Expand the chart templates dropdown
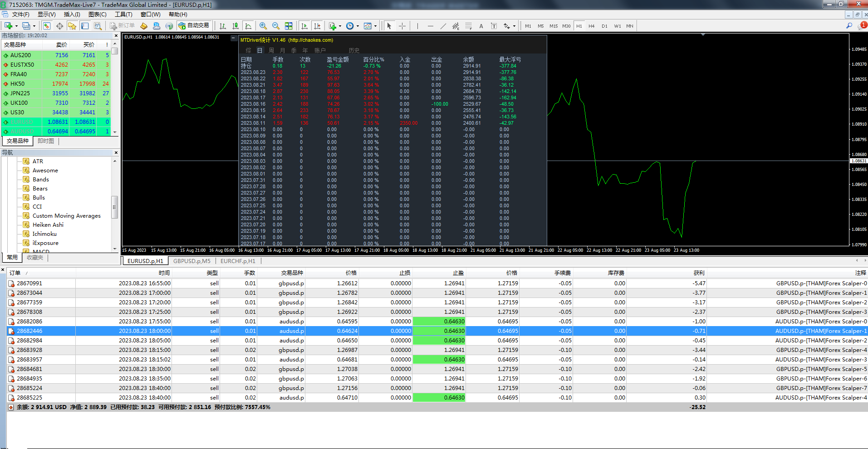The height and width of the screenshot is (449, 868). point(375,26)
